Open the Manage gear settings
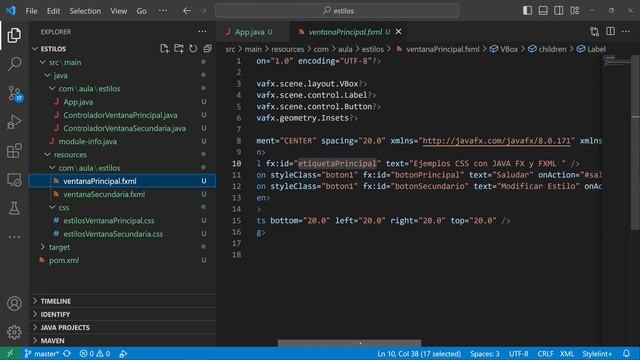 [x=14, y=332]
